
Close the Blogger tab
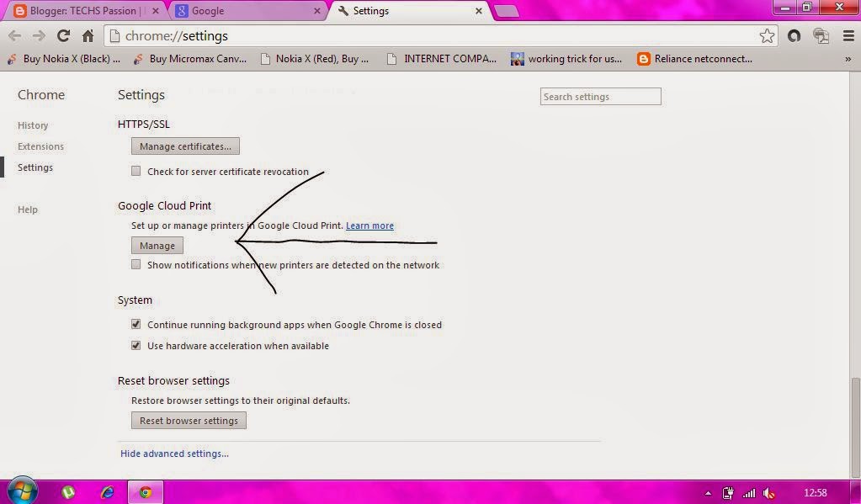[x=156, y=11]
